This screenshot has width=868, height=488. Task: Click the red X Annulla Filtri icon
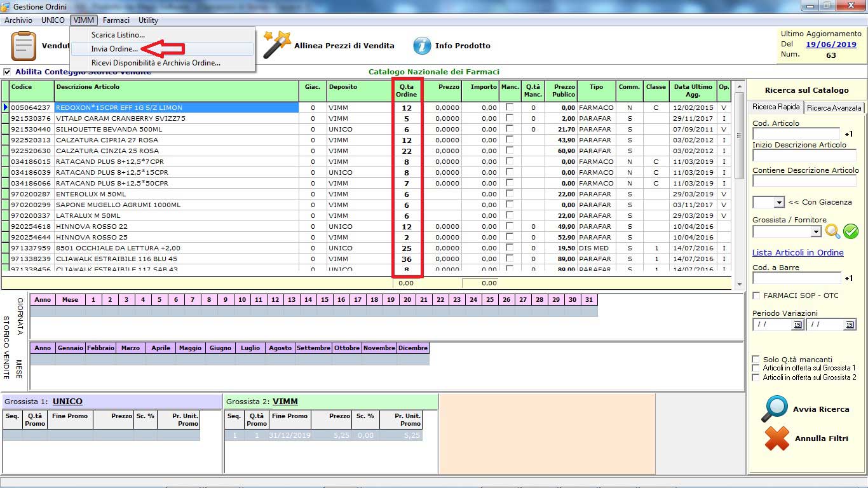(x=776, y=438)
